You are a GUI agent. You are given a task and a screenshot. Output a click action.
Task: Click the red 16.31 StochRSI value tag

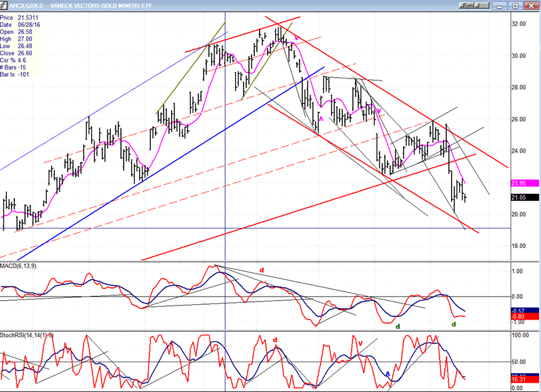click(525, 380)
